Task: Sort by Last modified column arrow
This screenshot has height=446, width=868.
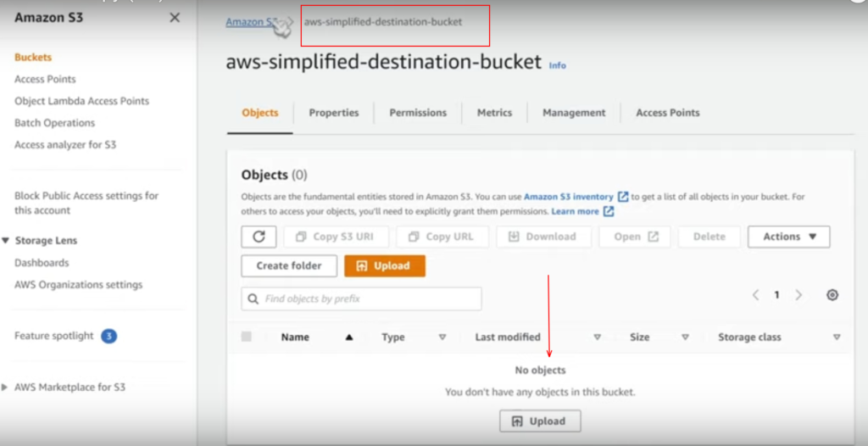Action: [x=598, y=337]
